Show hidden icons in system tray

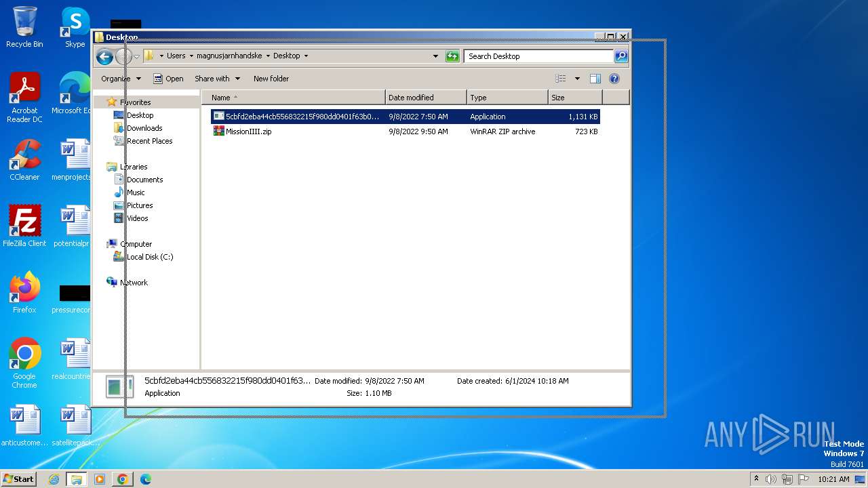pyautogui.click(x=756, y=479)
